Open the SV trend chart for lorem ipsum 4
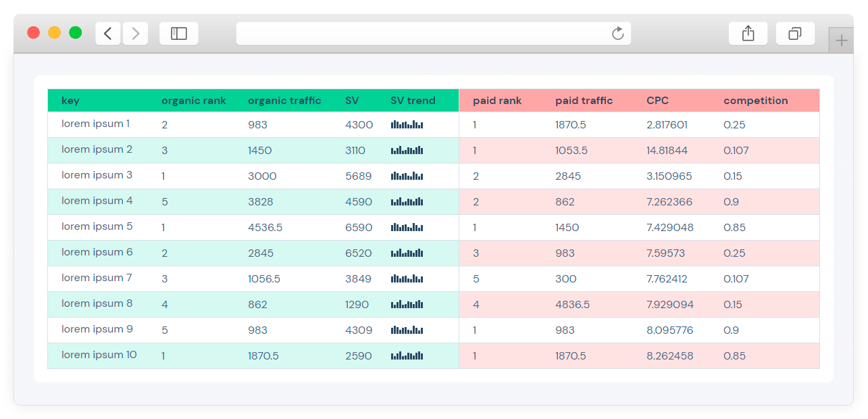 tap(407, 201)
